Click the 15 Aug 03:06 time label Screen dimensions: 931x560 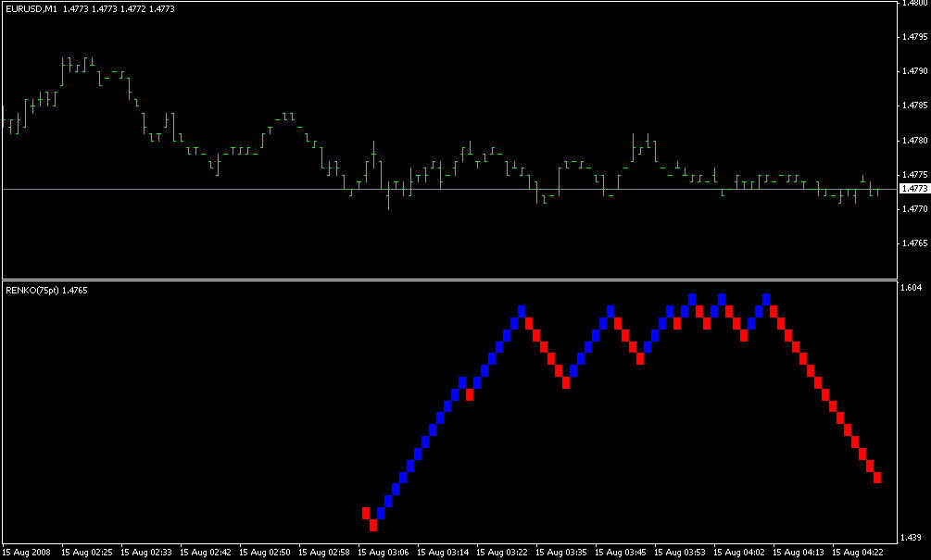click(x=384, y=553)
